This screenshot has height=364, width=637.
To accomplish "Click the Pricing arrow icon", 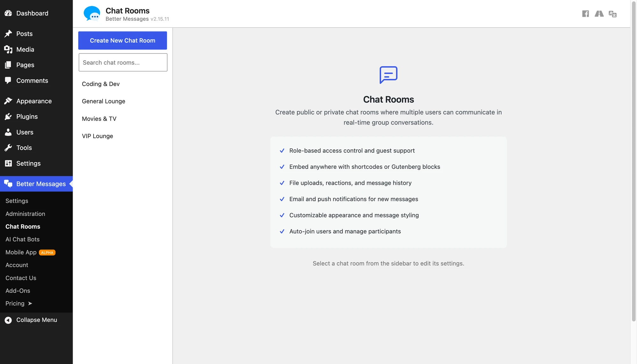I will coord(30,303).
